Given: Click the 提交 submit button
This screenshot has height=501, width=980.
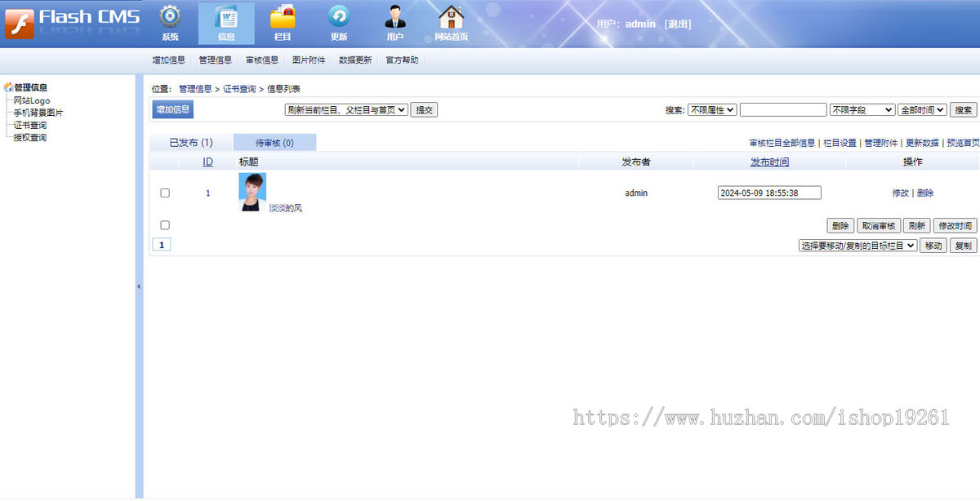Looking at the screenshot, I should click(x=424, y=109).
